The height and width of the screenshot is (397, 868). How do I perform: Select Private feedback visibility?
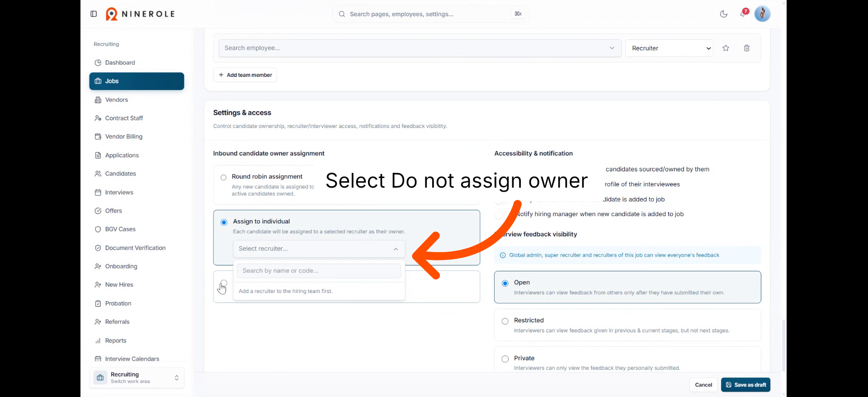click(505, 359)
